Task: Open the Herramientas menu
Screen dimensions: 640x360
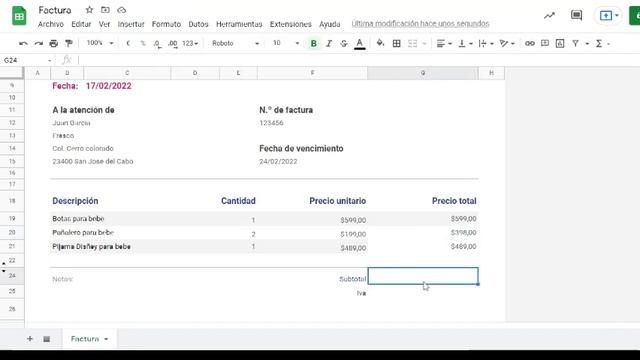Action: (239, 24)
